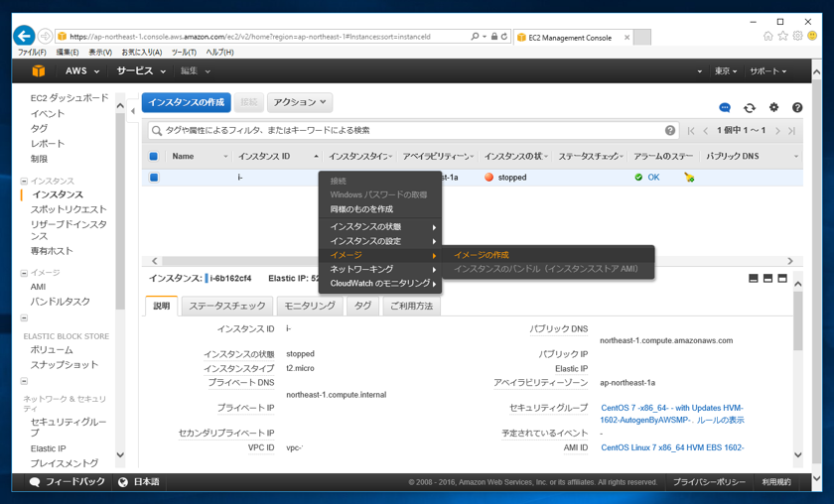Refresh the instance list with refresh icon
The height and width of the screenshot is (504, 834).
click(x=750, y=107)
